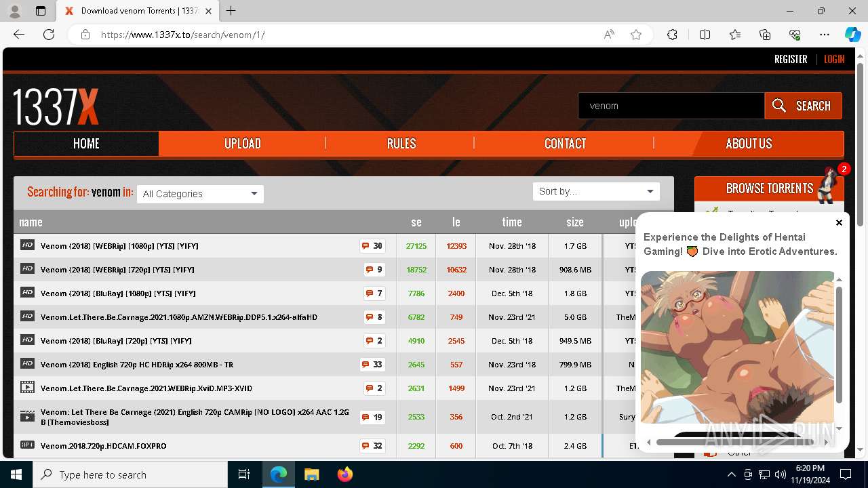Click the REGISTER link
This screenshot has width=868, height=488.
(x=791, y=59)
